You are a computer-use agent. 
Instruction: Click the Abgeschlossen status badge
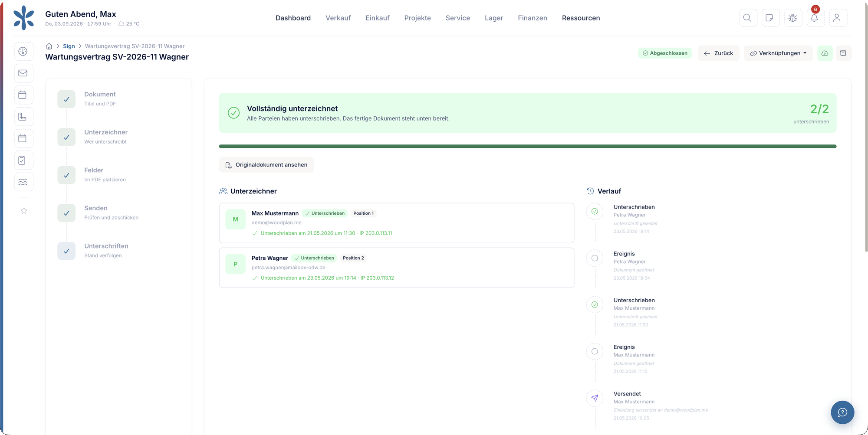(x=665, y=53)
